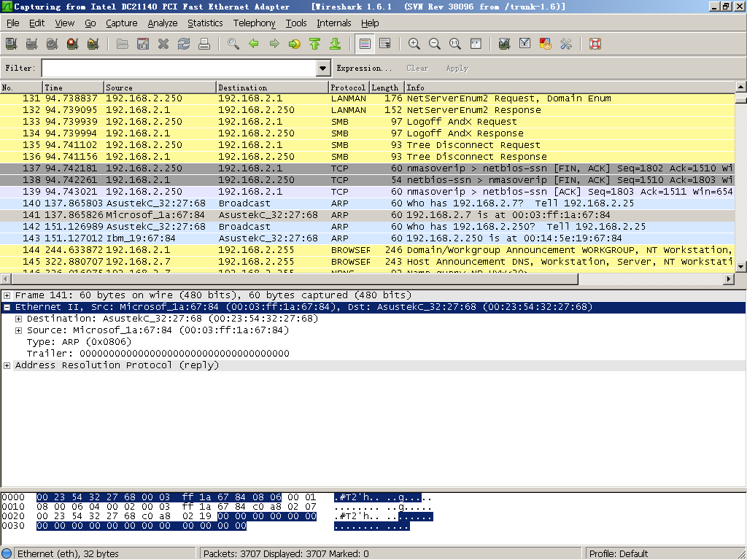Go back in packet history

click(x=254, y=44)
